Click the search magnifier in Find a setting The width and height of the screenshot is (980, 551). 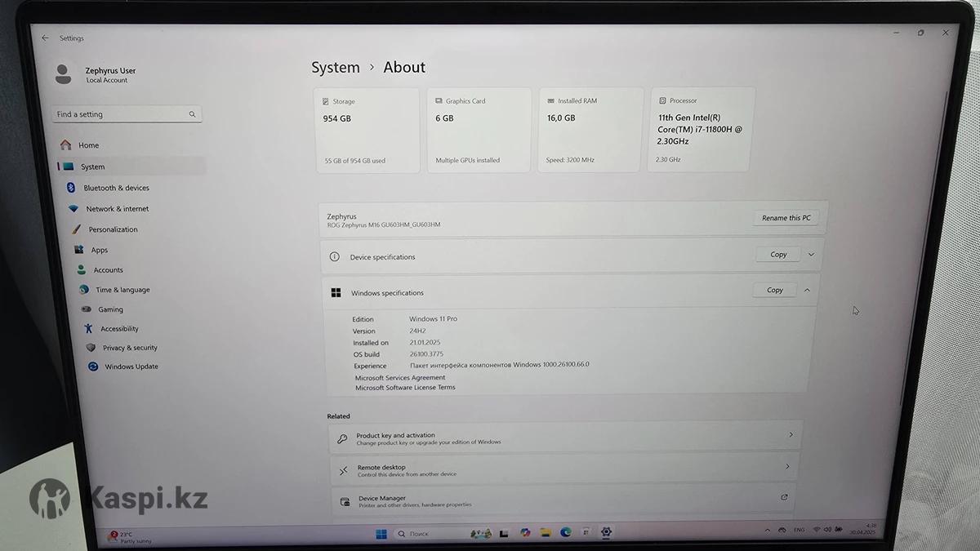pyautogui.click(x=193, y=114)
